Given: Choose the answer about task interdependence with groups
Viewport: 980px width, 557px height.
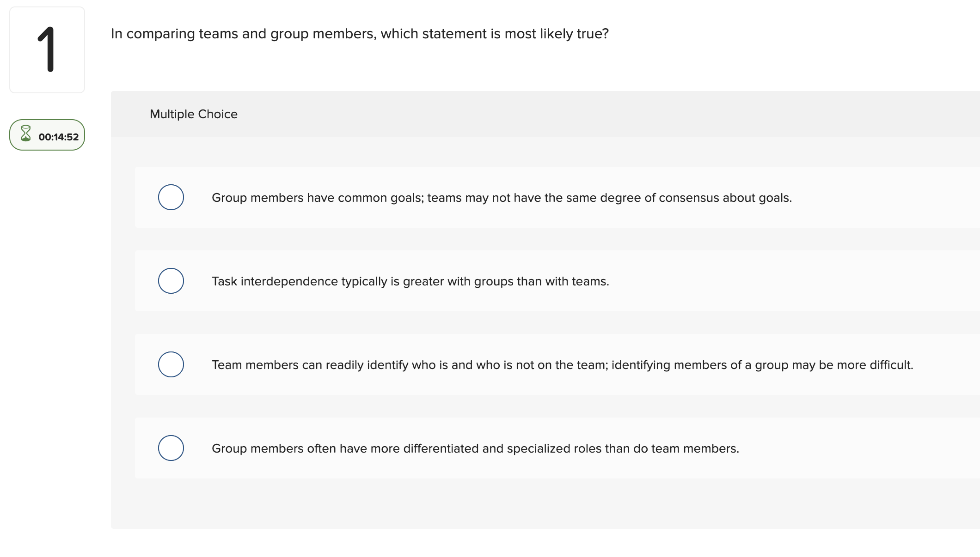Looking at the screenshot, I should point(410,281).
